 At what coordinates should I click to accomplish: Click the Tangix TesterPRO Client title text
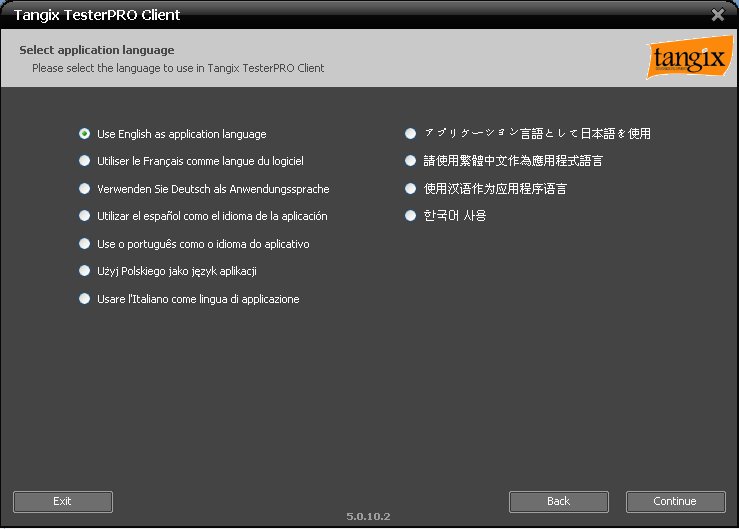click(x=97, y=15)
